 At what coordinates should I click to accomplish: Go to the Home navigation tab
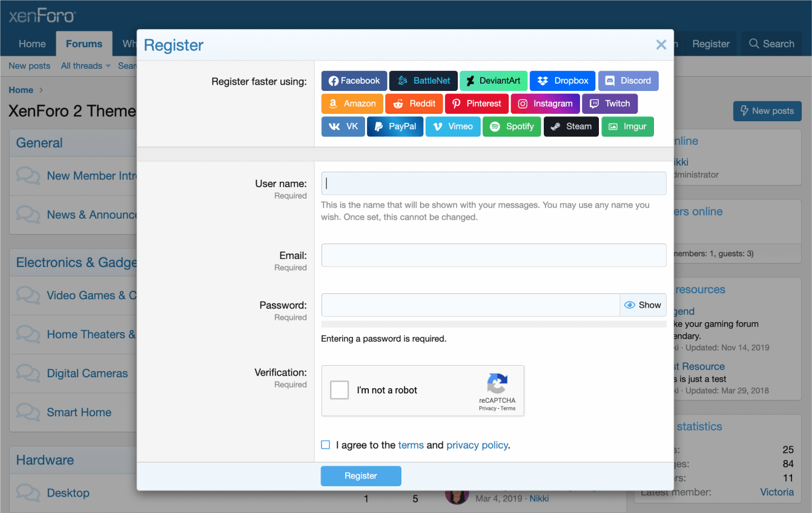coord(32,44)
